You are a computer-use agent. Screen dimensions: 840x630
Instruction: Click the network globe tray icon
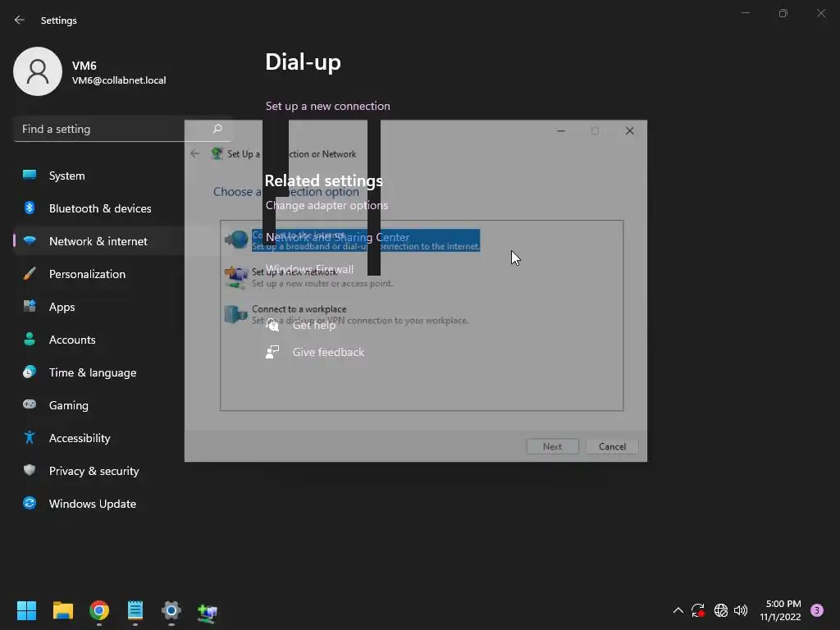coord(721,610)
